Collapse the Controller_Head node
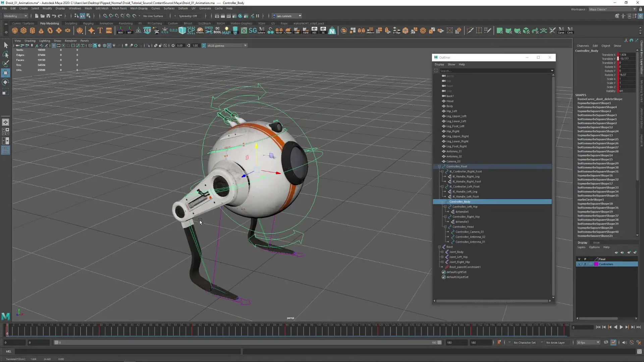The image size is (644, 362). (445, 227)
